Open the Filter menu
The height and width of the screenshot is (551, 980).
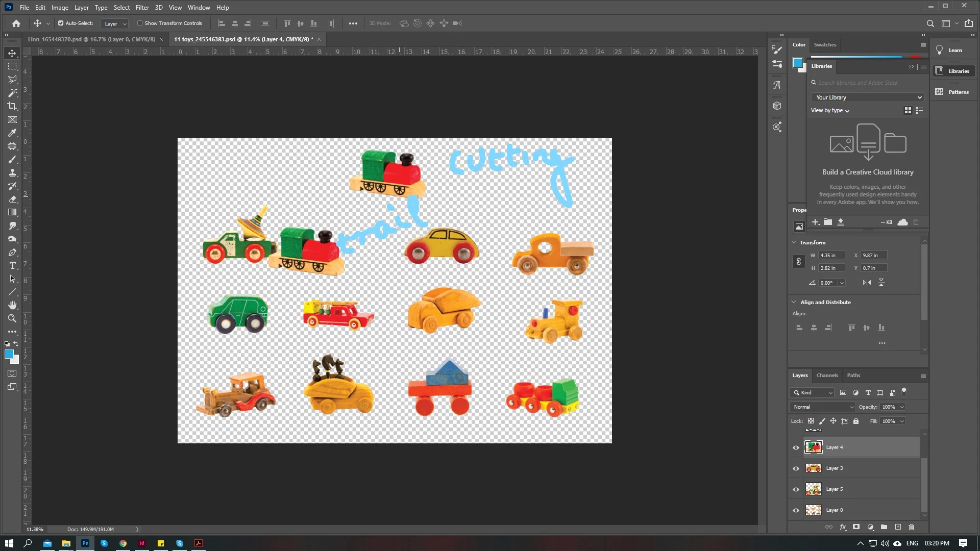tap(142, 8)
